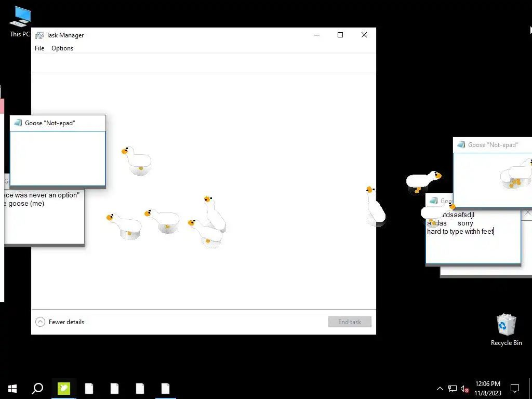Click the 'sorry' text in the goose note

tap(465, 223)
